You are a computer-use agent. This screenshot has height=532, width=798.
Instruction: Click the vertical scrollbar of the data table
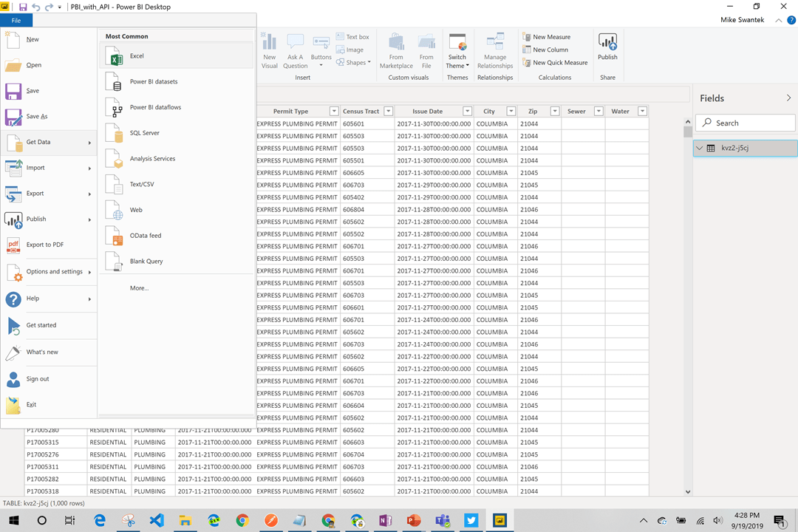point(688,296)
